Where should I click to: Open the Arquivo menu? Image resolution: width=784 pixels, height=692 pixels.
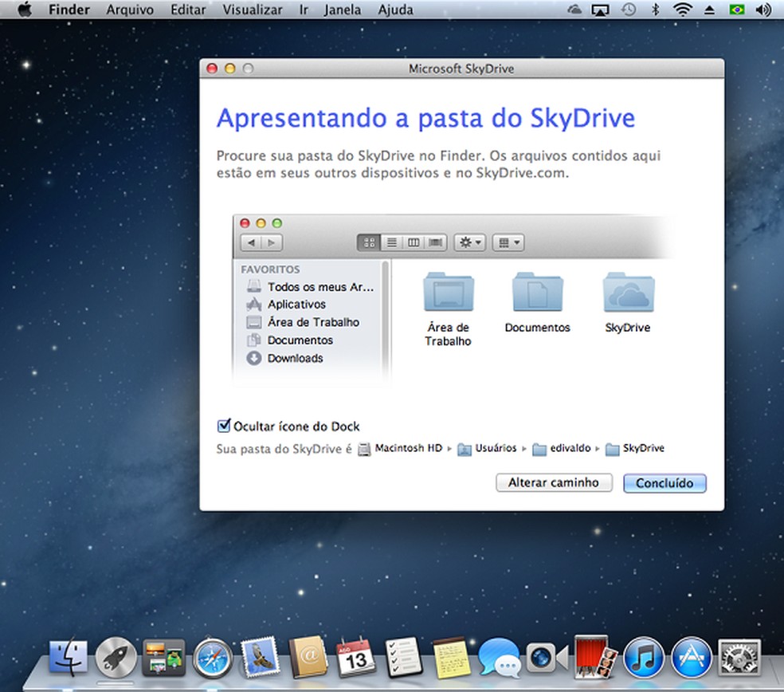click(x=131, y=10)
